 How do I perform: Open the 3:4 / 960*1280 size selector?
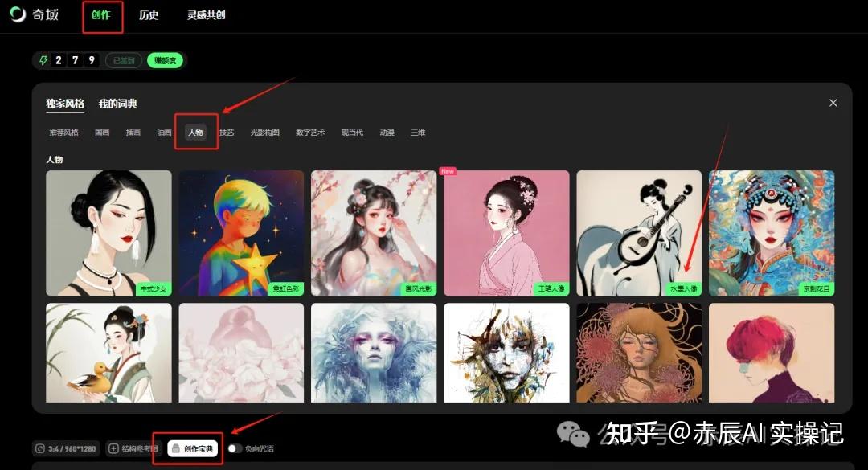click(64, 449)
